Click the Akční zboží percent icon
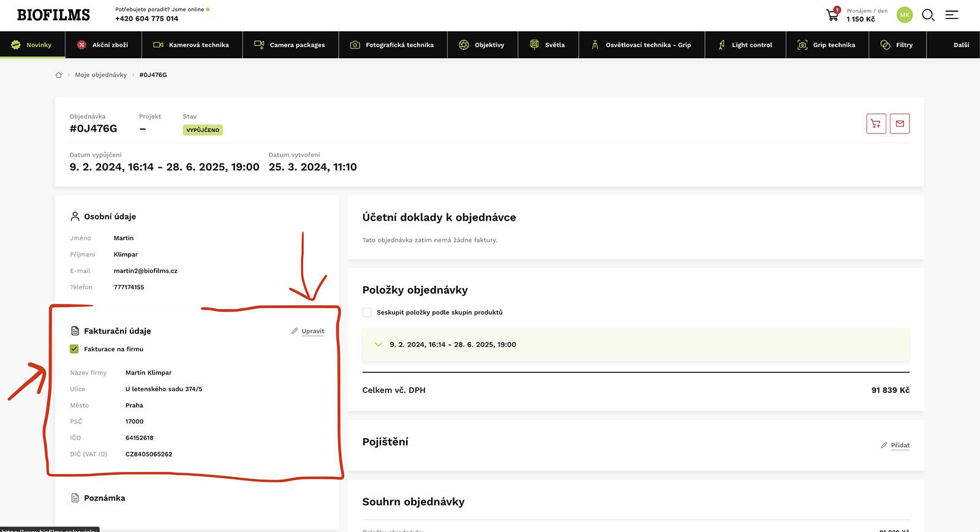This screenshot has width=980, height=532. click(81, 45)
